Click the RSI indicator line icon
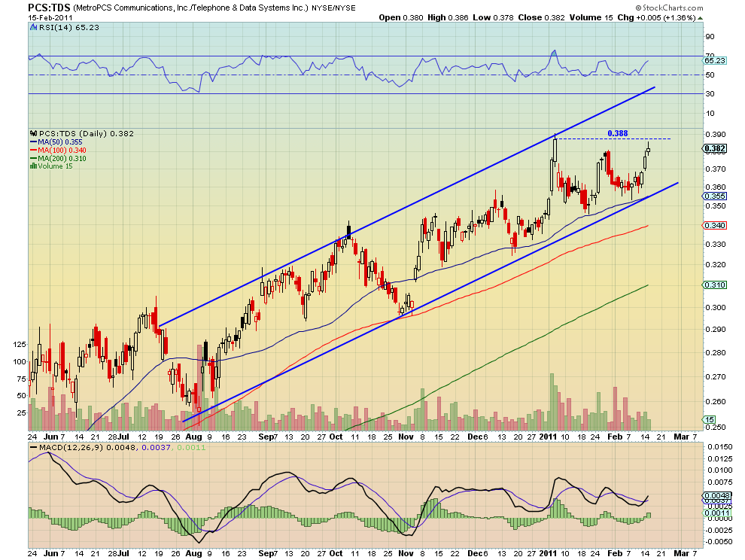This screenshot has height=560, width=745. click(x=33, y=28)
